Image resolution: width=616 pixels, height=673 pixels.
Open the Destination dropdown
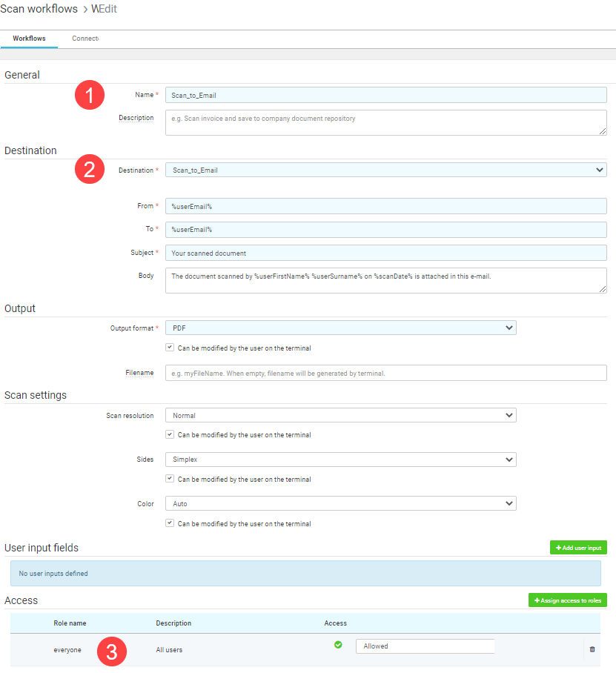click(386, 170)
